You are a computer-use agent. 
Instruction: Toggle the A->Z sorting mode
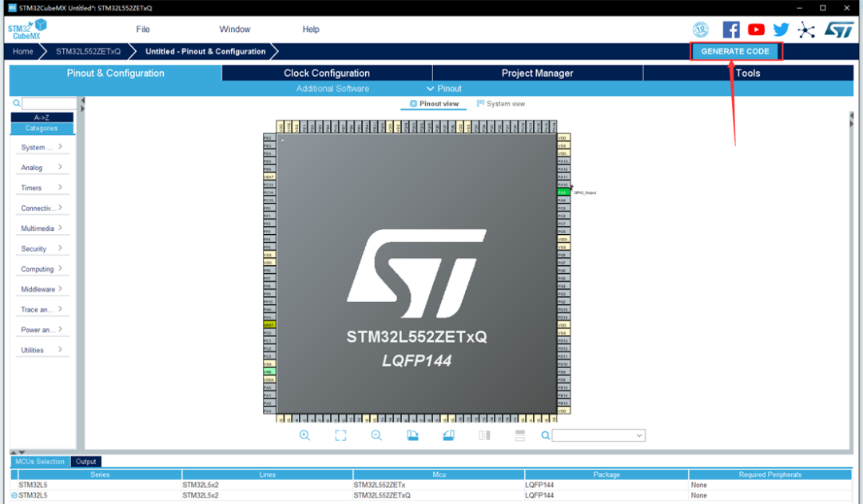coord(42,117)
